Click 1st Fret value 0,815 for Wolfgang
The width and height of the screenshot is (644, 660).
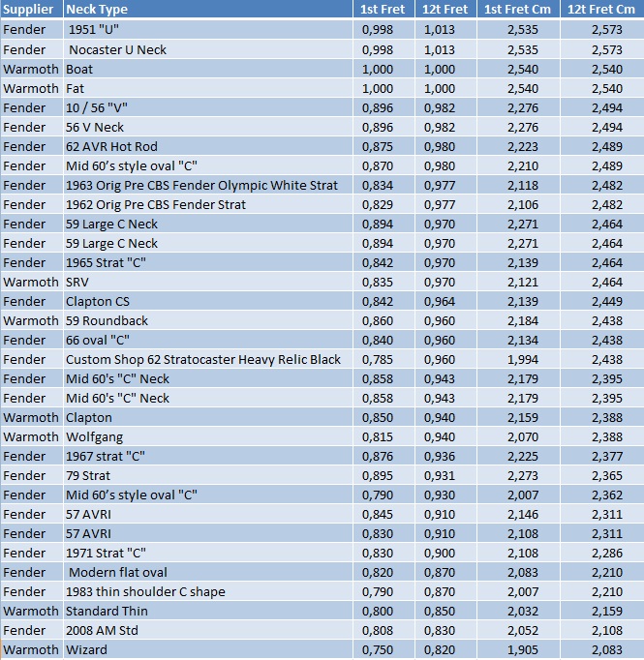383,436
